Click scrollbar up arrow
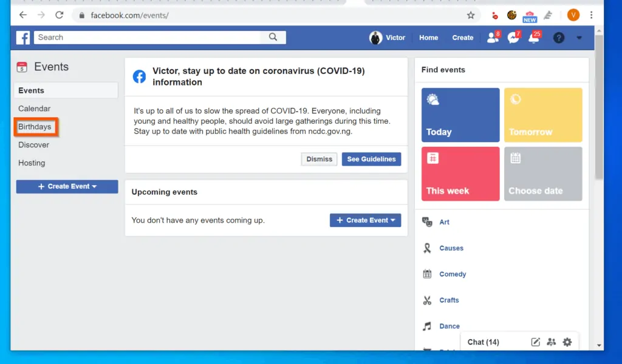This screenshot has width=622, height=364. pyautogui.click(x=599, y=30)
